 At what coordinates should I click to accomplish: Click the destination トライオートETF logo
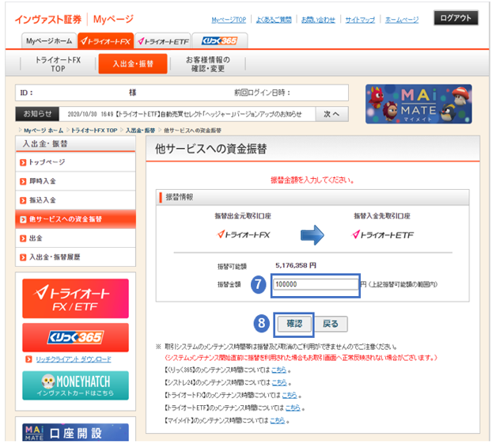[382, 235]
